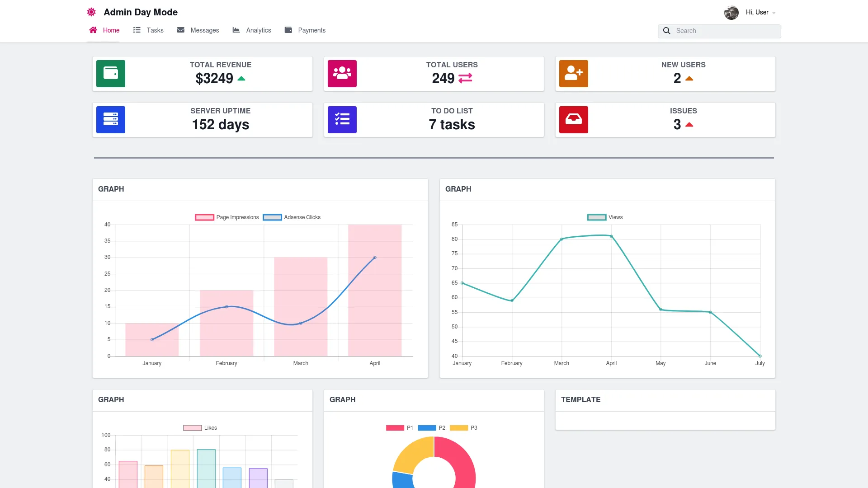This screenshot has height=488, width=868.
Task: Click the Payments wallet icon
Action: [288, 30]
